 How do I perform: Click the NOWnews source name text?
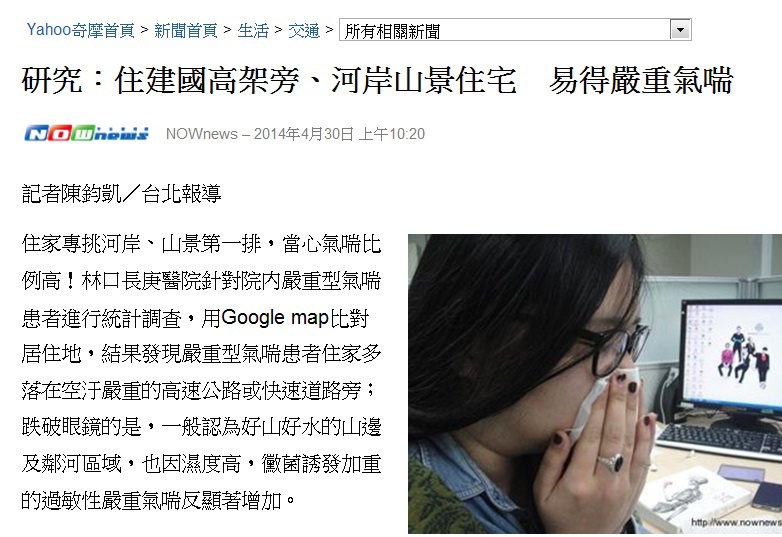201,134
